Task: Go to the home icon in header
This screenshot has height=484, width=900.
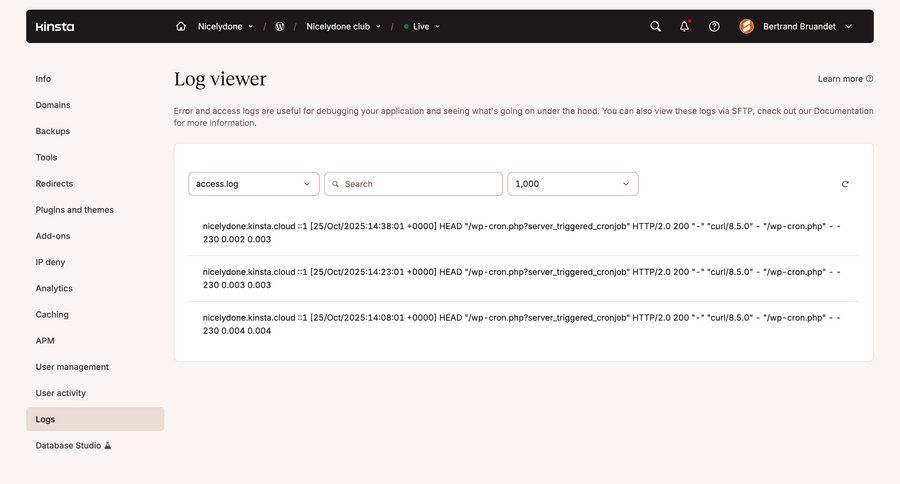Action: [181, 26]
